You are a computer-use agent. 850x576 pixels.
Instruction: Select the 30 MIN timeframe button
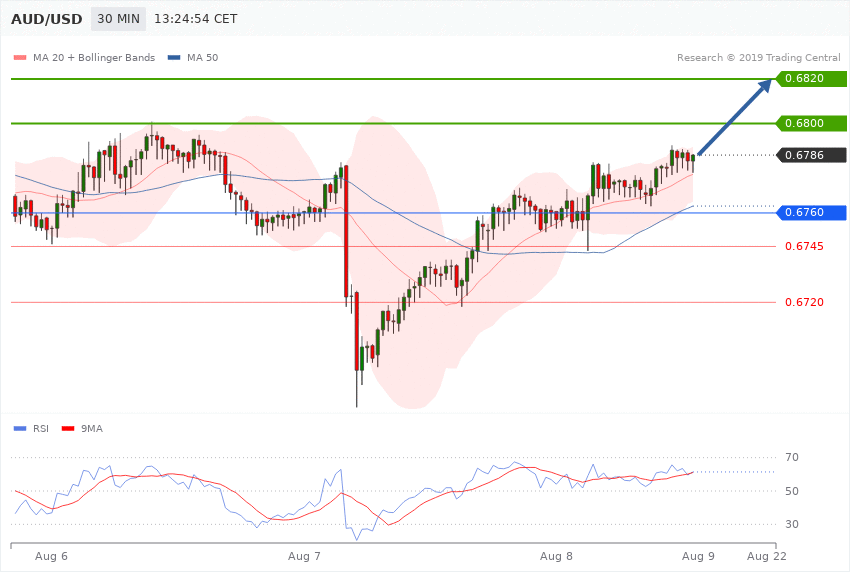pos(118,19)
